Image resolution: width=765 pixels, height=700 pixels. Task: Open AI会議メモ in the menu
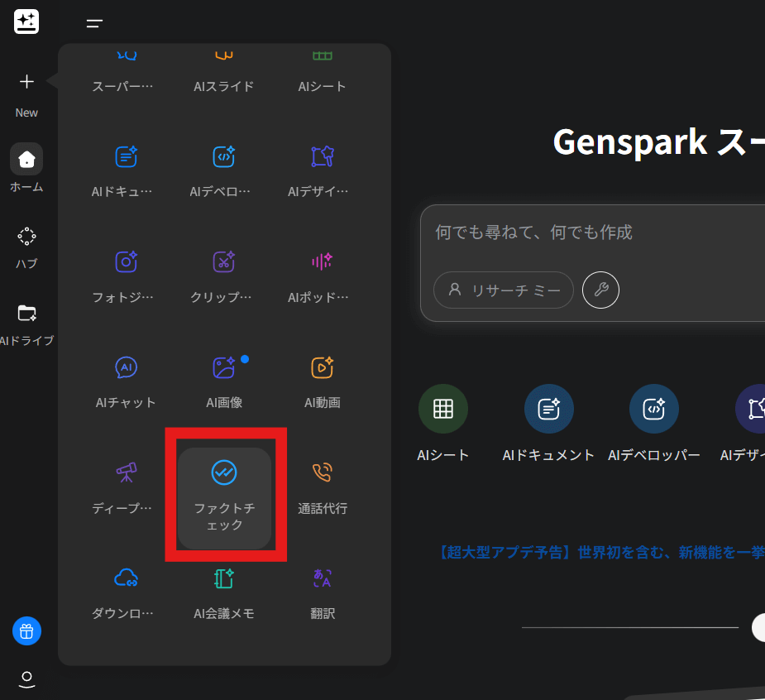tap(224, 593)
